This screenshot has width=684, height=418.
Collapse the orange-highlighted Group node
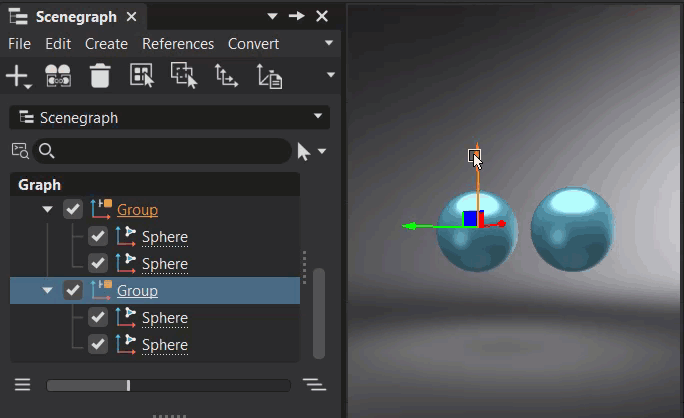pyautogui.click(x=47, y=209)
